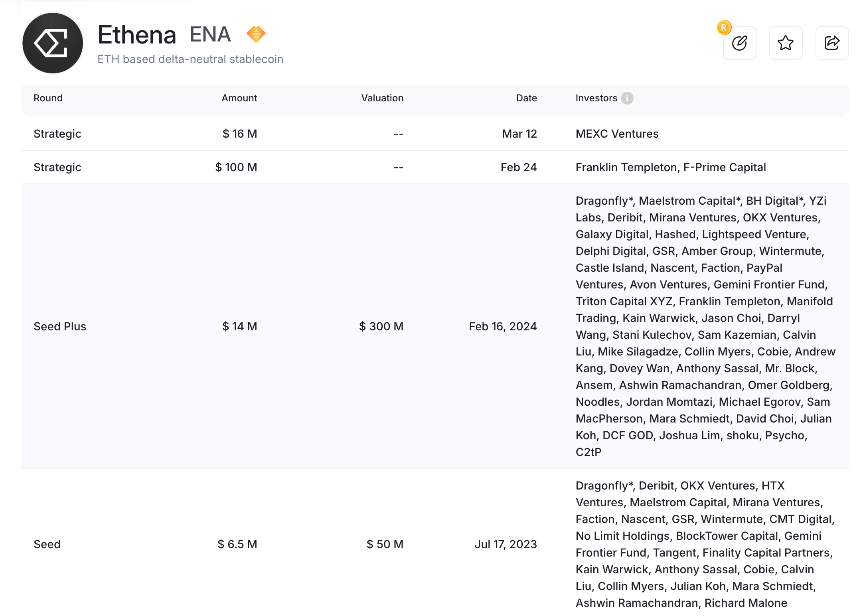Click the orange diamond badge beside ENA
Screen dimensions: 865x616
[x=256, y=34]
